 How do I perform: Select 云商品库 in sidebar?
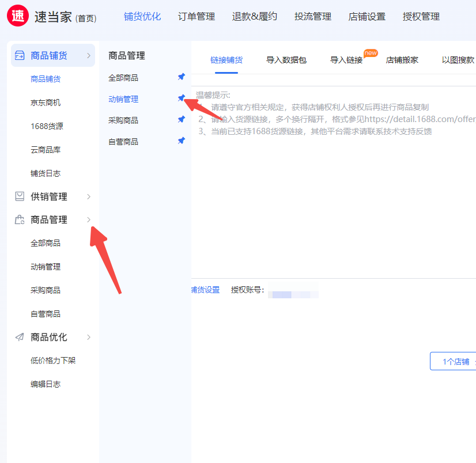click(46, 150)
